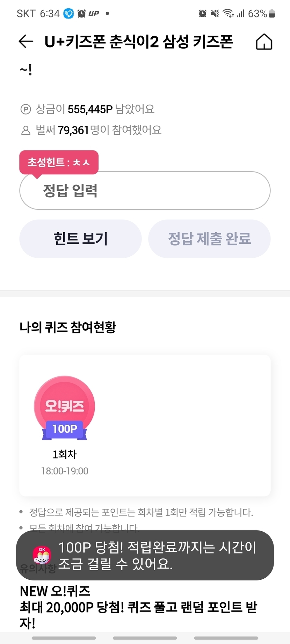This screenshot has height=644, width=290.
Task: Tap the mute vibrate status icon
Action: click(215, 14)
